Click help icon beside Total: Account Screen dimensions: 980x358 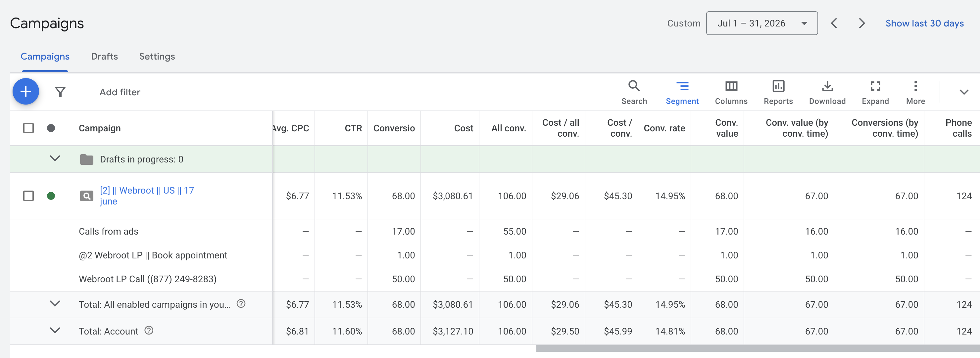(149, 331)
